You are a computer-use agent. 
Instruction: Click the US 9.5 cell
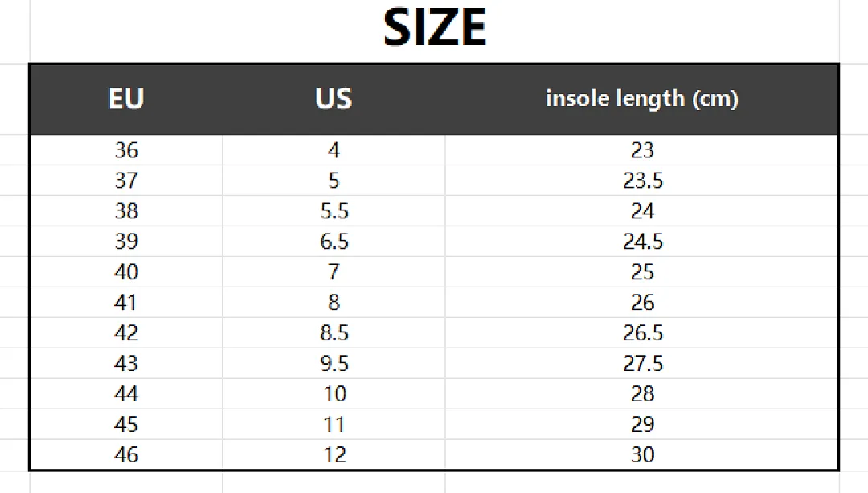pyautogui.click(x=334, y=363)
